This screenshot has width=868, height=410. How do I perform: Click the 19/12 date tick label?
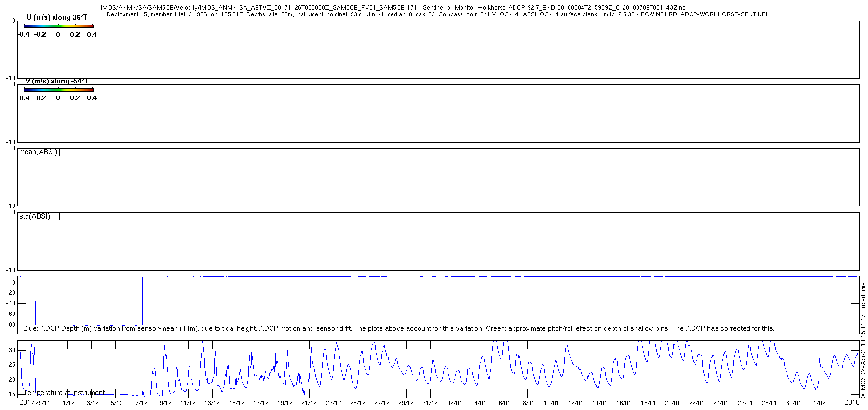pyautogui.click(x=285, y=403)
